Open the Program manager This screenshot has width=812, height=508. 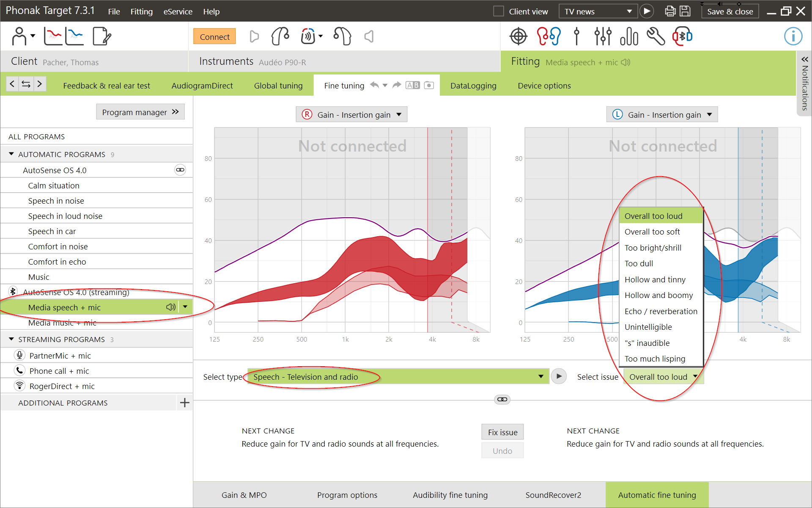tap(140, 112)
